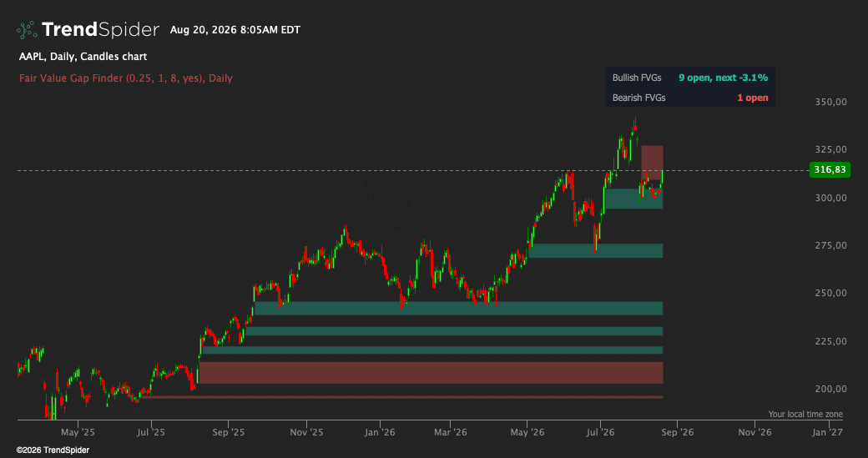Click the May '25 date axis label
Viewport: 868px width, 458px height.
78,432
